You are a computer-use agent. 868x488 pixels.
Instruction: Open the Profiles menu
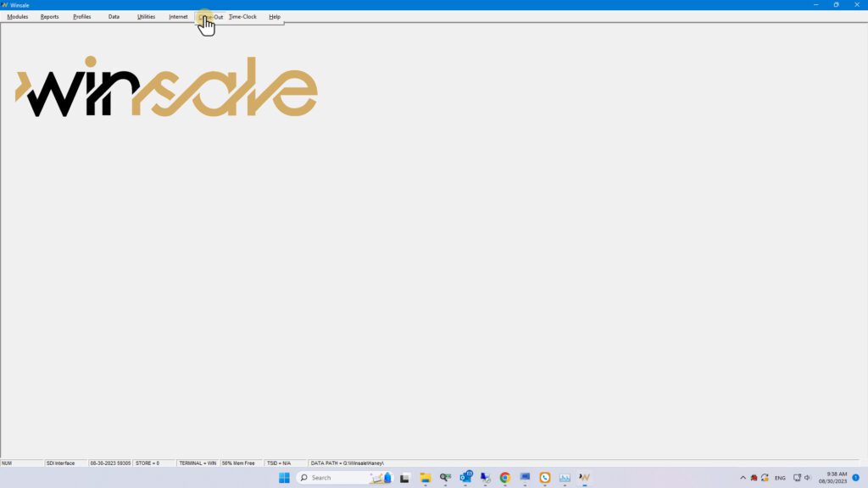[x=82, y=17]
